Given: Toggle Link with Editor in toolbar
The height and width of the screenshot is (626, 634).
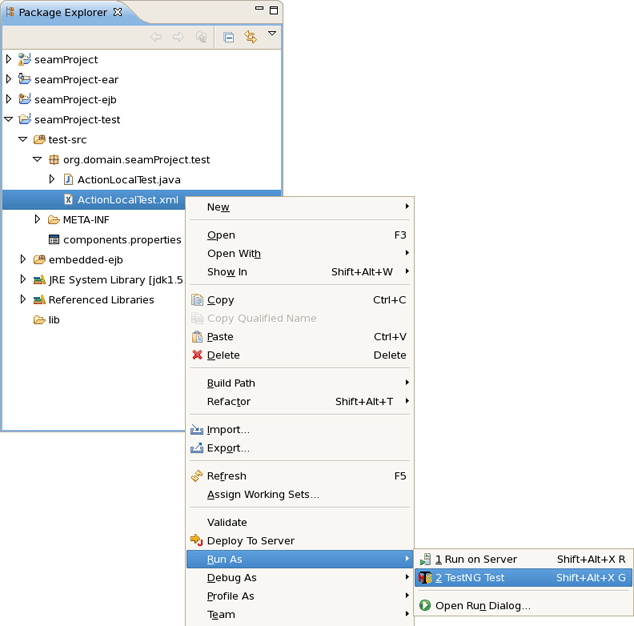Looking at the screenshot, I should tap(250, 37).
